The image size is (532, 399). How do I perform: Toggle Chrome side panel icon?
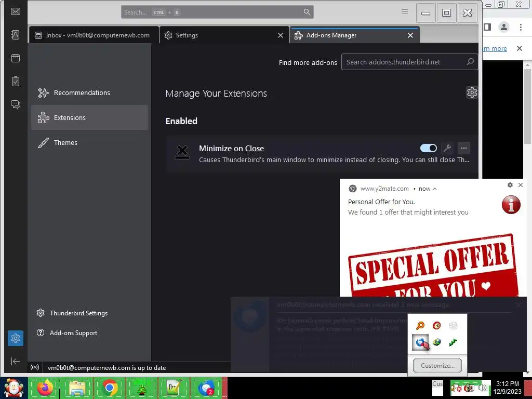pos(487,27)
